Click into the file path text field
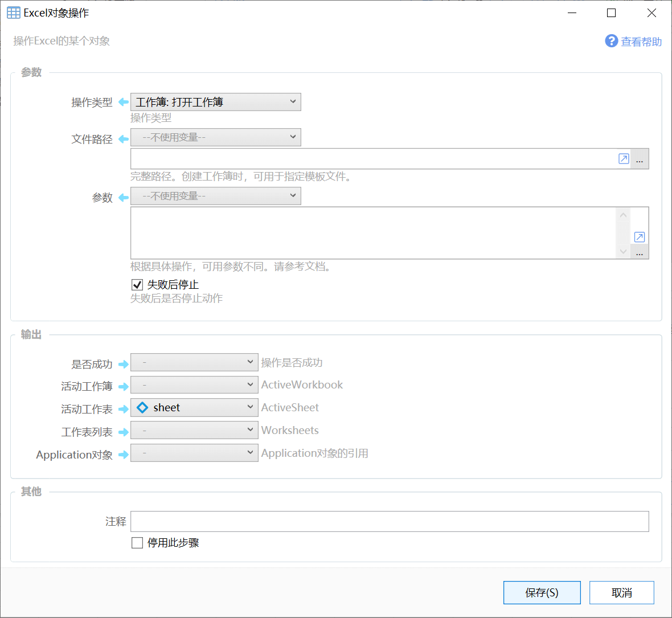Image resolution: width=672 pixels, height=618 pixels. tap(374, 159)
